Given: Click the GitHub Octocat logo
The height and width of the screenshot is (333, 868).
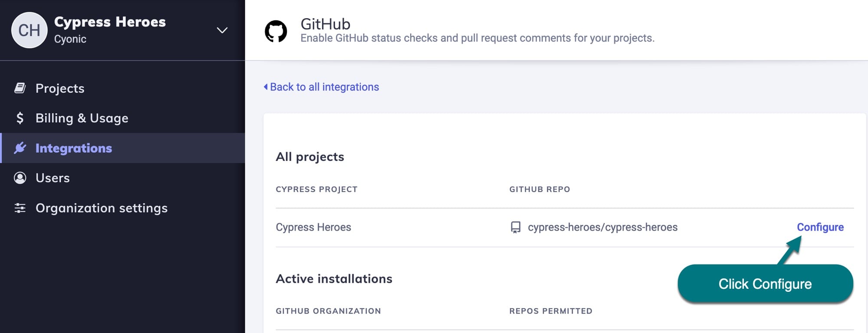Looking at the screenshot, I should click(x=276, y=31).
